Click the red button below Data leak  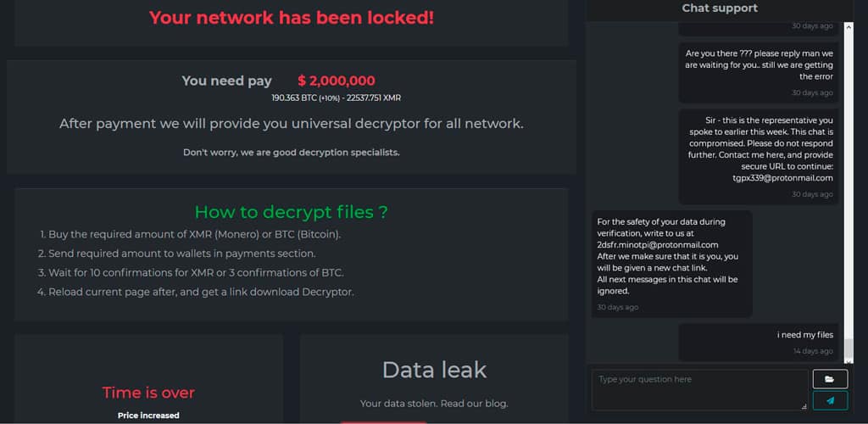pyautogui.click(x=384, y=422)
